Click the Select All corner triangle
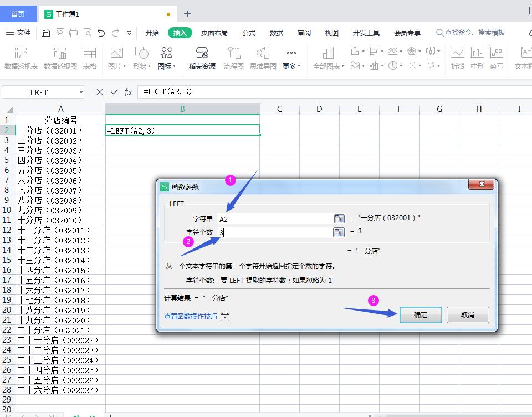 tap(10, 109)
